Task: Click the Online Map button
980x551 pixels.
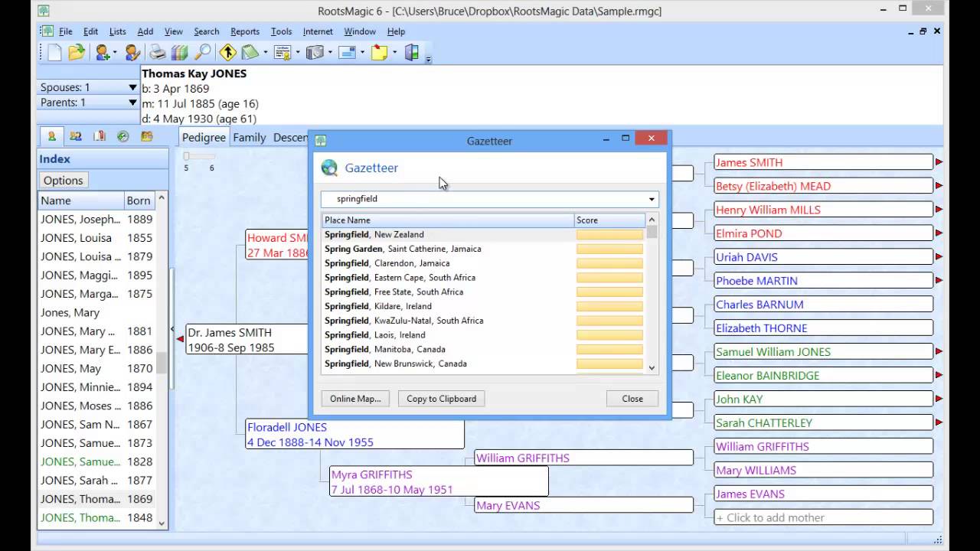Action: 355,399
